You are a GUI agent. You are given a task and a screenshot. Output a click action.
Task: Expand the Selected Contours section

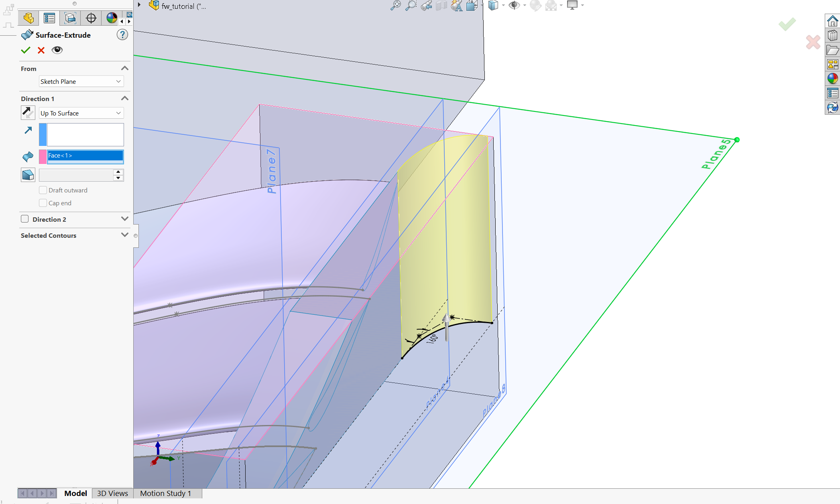[125, 235]
